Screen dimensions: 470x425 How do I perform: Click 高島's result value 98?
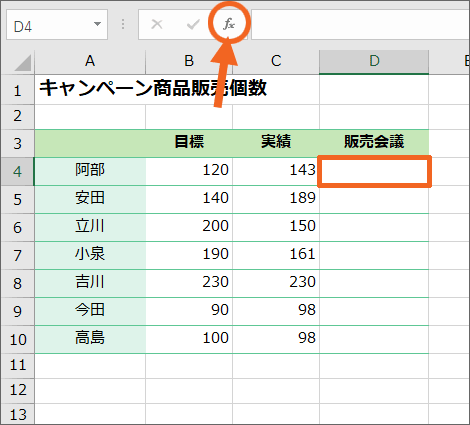276,339
